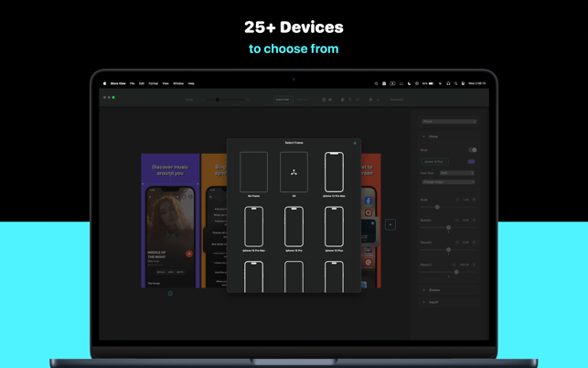Expand the Shadow section

point(448,290)
